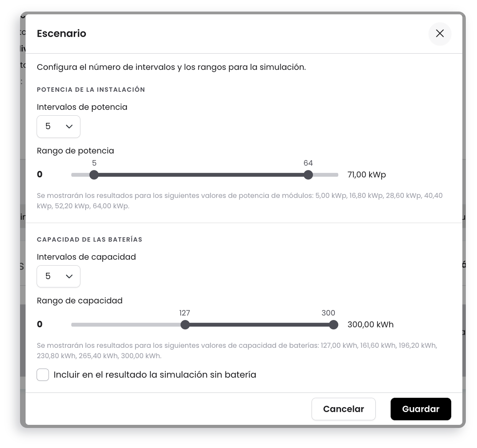Click the lower handle of the potencia range slider at 5

pyautogui.click(x=94, y=175)
